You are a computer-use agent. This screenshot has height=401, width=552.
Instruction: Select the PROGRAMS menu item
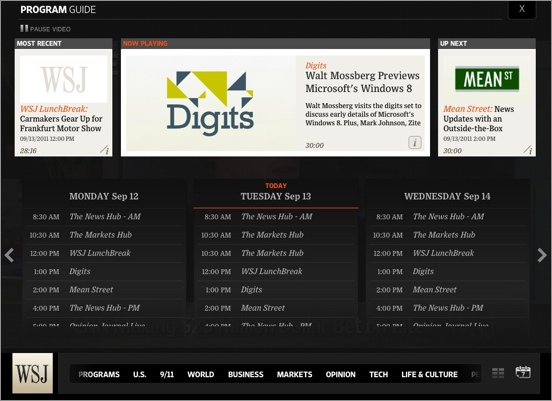99,374
